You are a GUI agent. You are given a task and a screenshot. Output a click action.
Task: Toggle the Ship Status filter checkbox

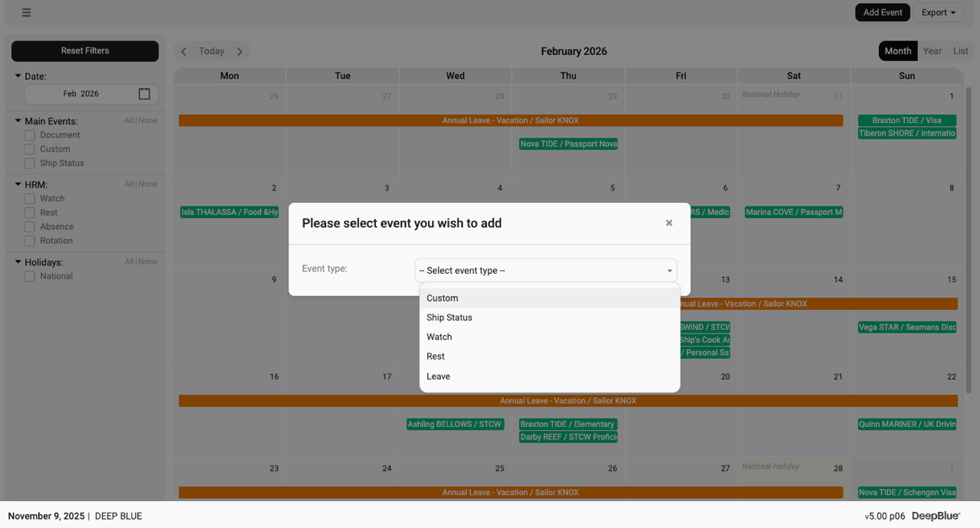30,163
